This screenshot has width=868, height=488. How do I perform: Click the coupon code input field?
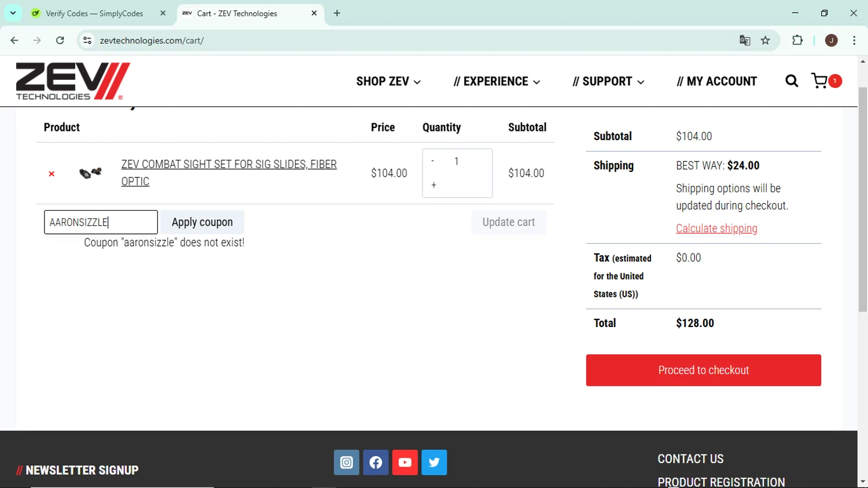click(x=101, y=222)
